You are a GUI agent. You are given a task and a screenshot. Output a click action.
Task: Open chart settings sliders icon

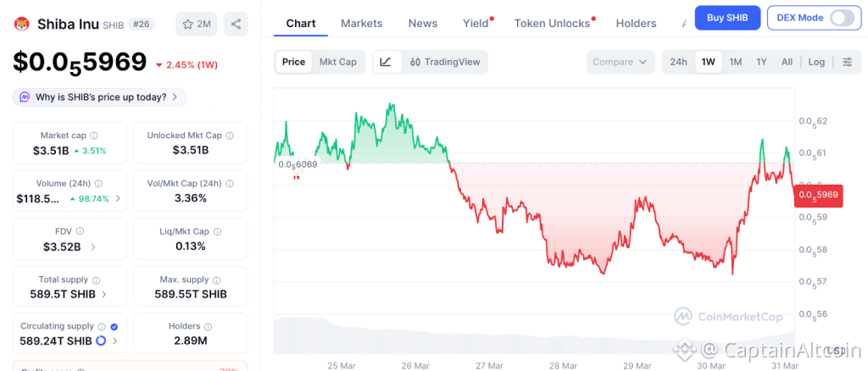click(847, 62)
